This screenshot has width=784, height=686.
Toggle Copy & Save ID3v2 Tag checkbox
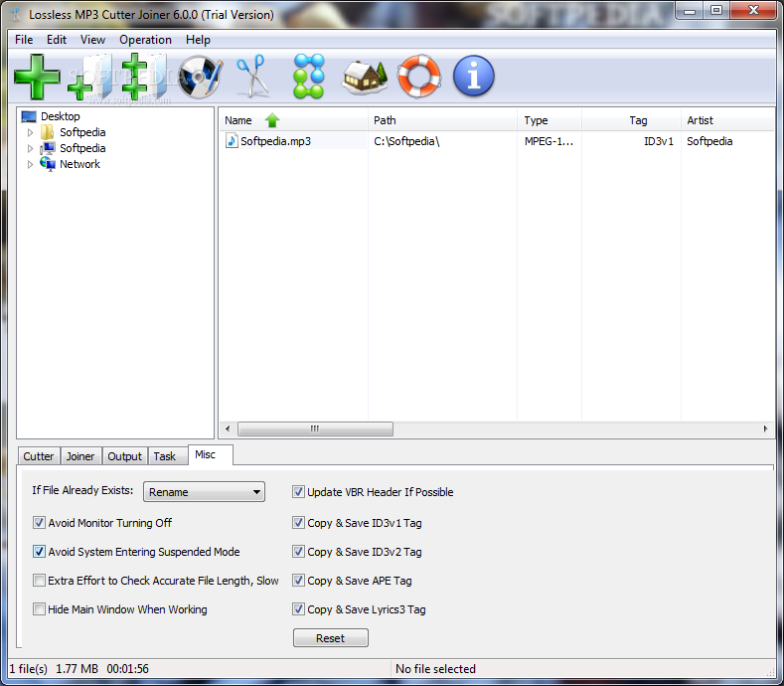pyautogui.click(x=298, y=552)
